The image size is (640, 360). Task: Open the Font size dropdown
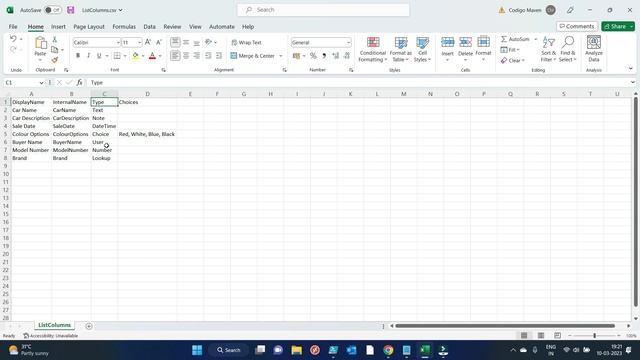point(140,42)
